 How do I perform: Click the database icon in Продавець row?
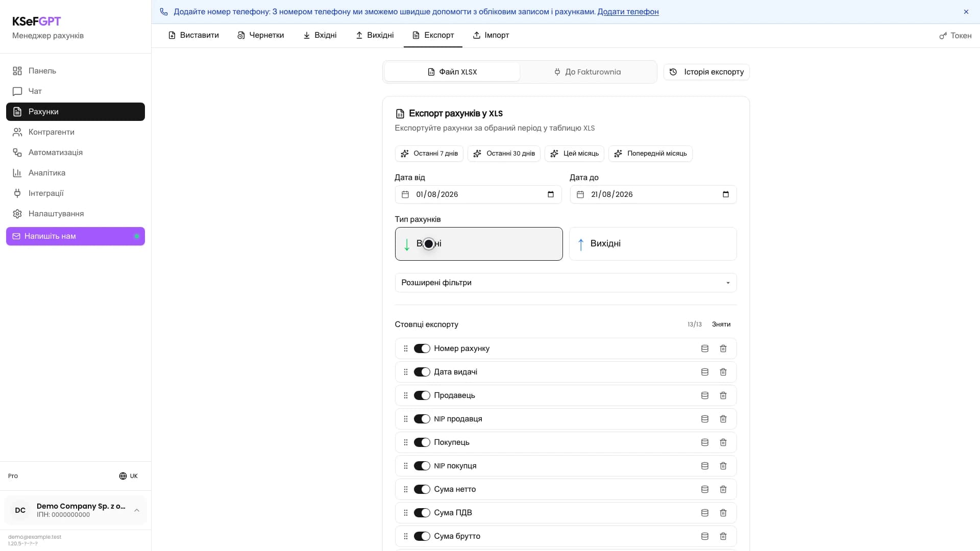[x=705, y=395]
